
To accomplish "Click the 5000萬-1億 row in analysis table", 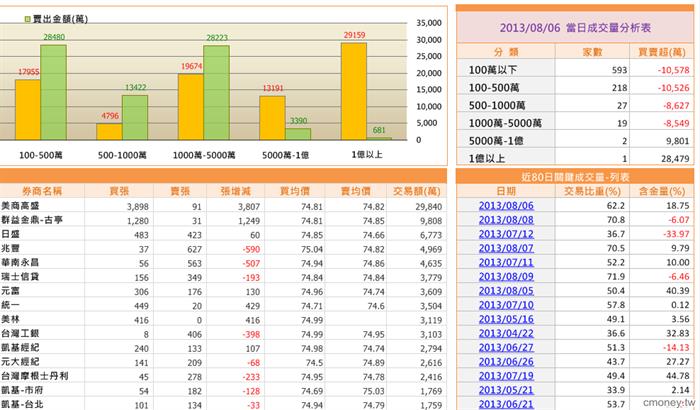I will point(575,141).
